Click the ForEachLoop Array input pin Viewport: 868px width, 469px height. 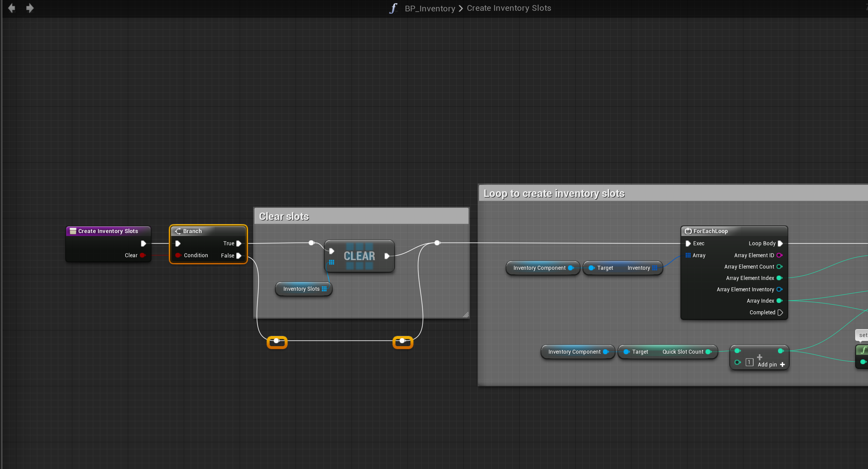click(x=688, y=255)
